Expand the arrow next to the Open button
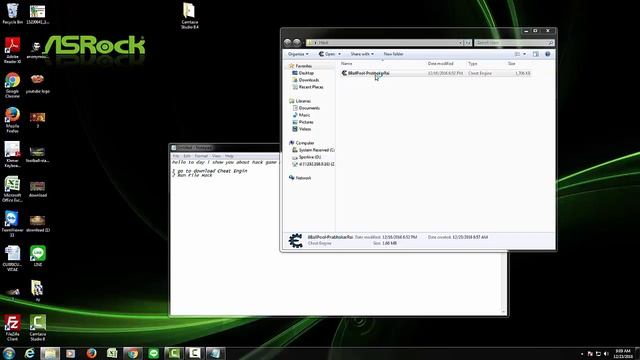The width and height of the screenshot is (640, 360). tap(339, 54)
